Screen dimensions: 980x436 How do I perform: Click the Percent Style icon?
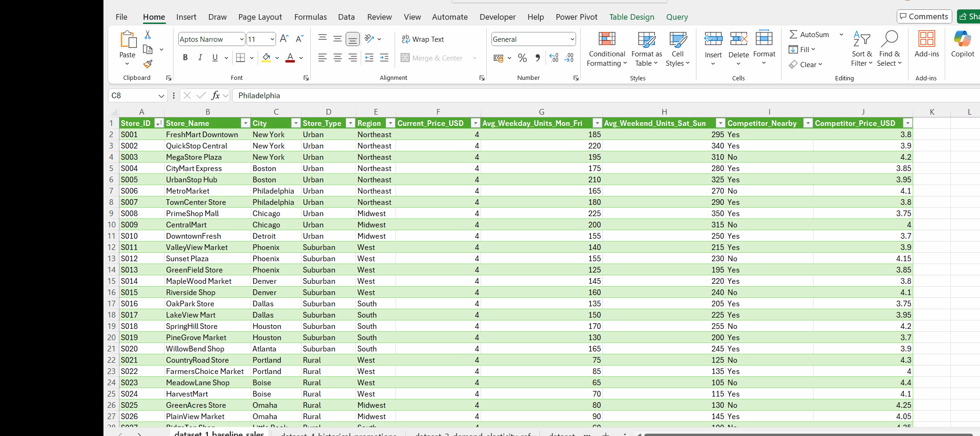pyautogui.click(x=522, y=58)
